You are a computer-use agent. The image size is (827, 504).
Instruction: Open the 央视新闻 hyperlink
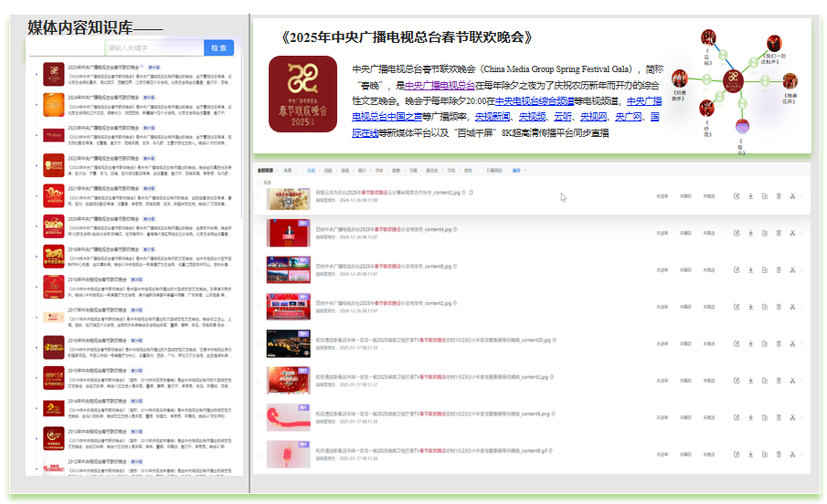[493, 117]
